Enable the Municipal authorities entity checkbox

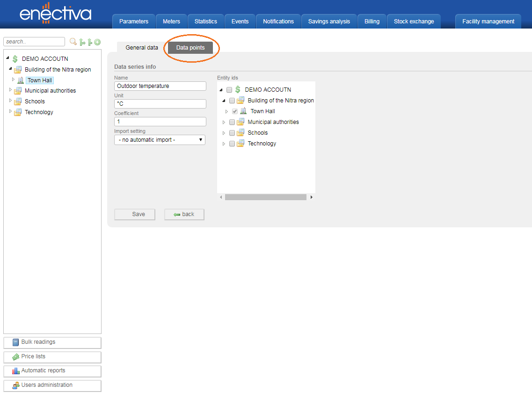(x=232, y=122)
